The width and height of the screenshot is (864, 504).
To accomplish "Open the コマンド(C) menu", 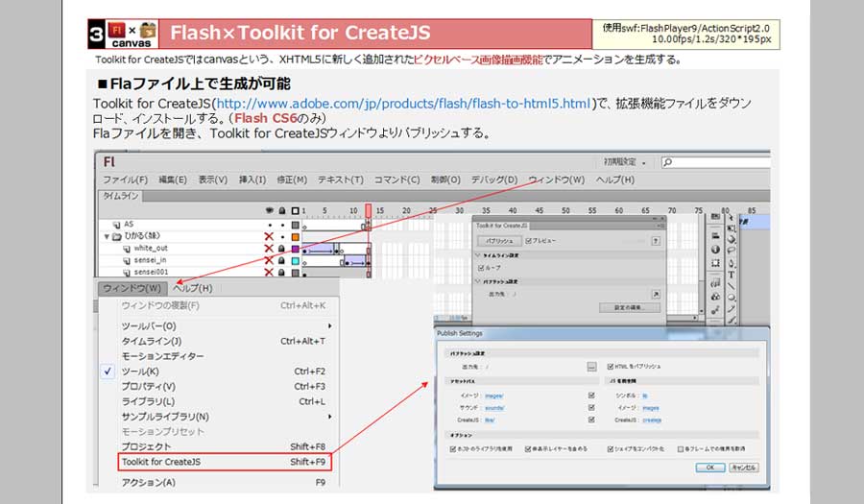I will 396,180.
